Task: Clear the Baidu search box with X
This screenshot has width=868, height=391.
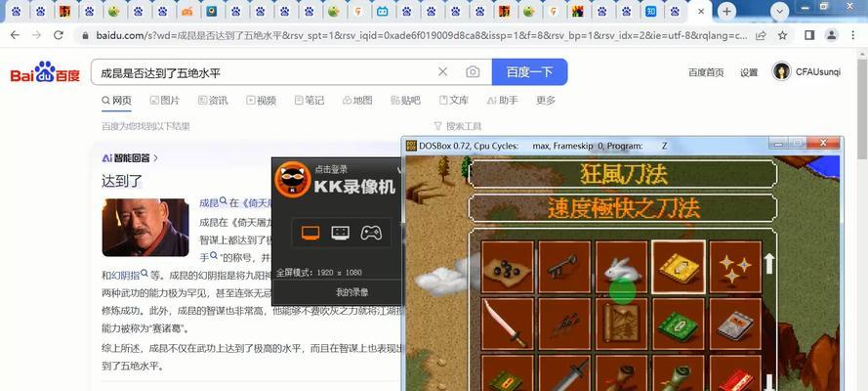Action: click(x=443, y=72)
